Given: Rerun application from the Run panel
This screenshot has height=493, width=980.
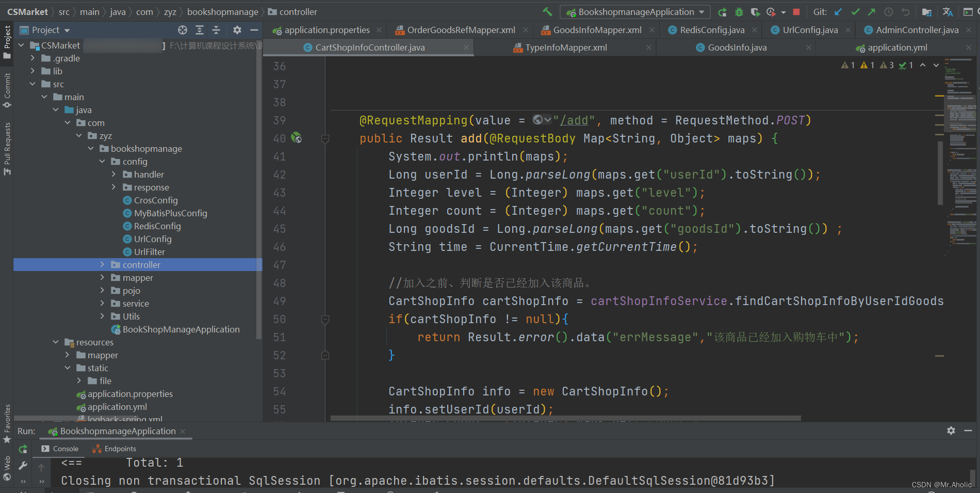Looking at the screenshot, I should pyautogui.click(x=23, y=449).
